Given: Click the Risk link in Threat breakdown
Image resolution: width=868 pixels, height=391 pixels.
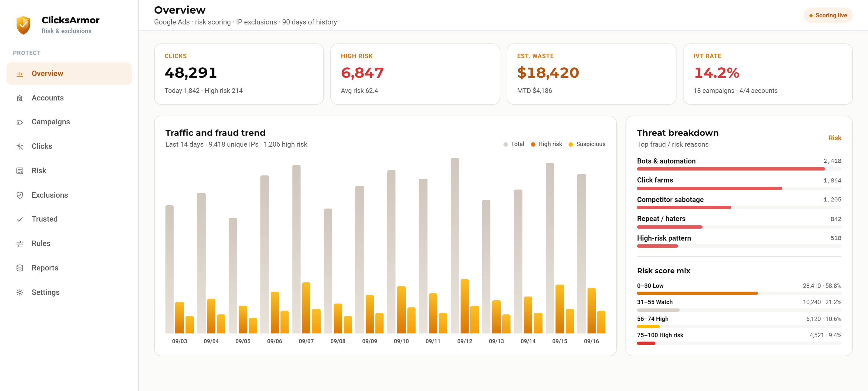Looking at the screenshot, I should coord(835,138).
